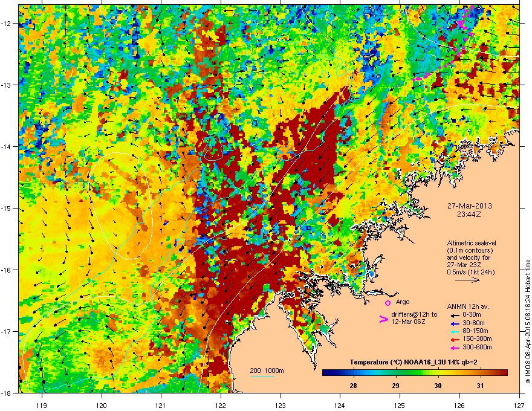Screen dimensions: 532x411
Task: Click the 'drifters@12h to' legend label
Action: pyautogui.click(x=414, y=315)
